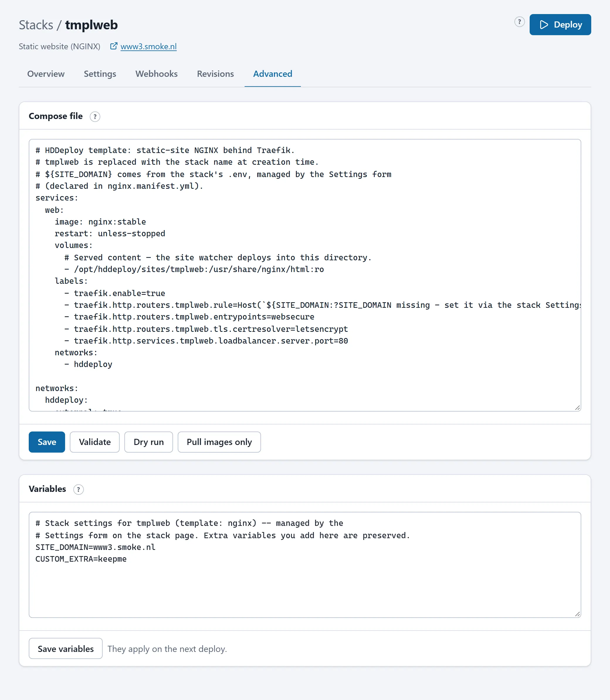Click the line 'restart: unless-stopped'
The height and width of the screenshot is (700, 610).
click(110, 234)
